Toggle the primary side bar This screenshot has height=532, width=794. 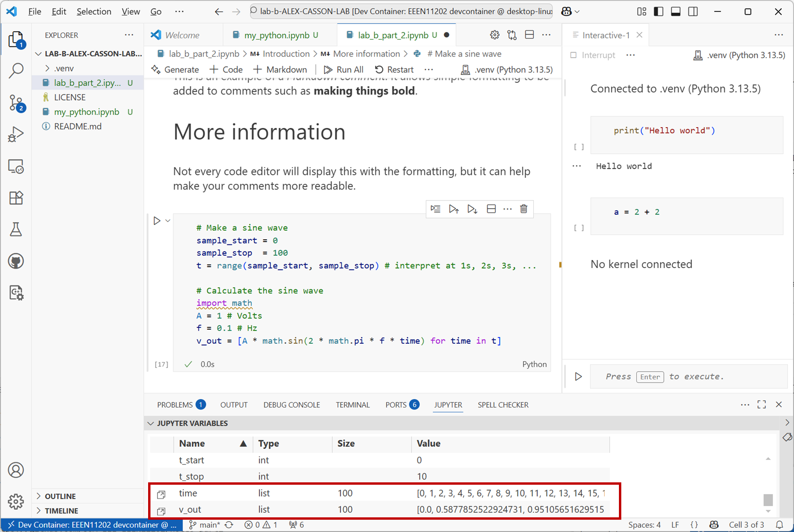click(x=658, y=11)
